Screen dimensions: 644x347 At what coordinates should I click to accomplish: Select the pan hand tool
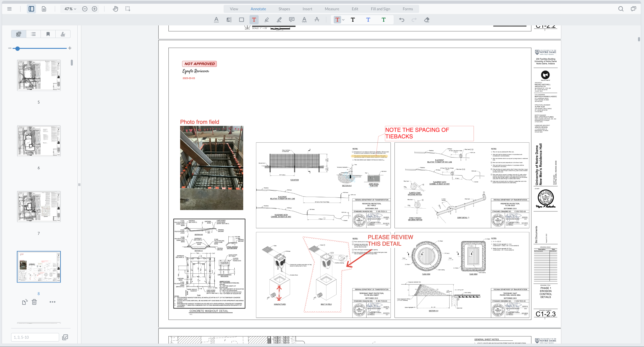click(x=115, y=9)
